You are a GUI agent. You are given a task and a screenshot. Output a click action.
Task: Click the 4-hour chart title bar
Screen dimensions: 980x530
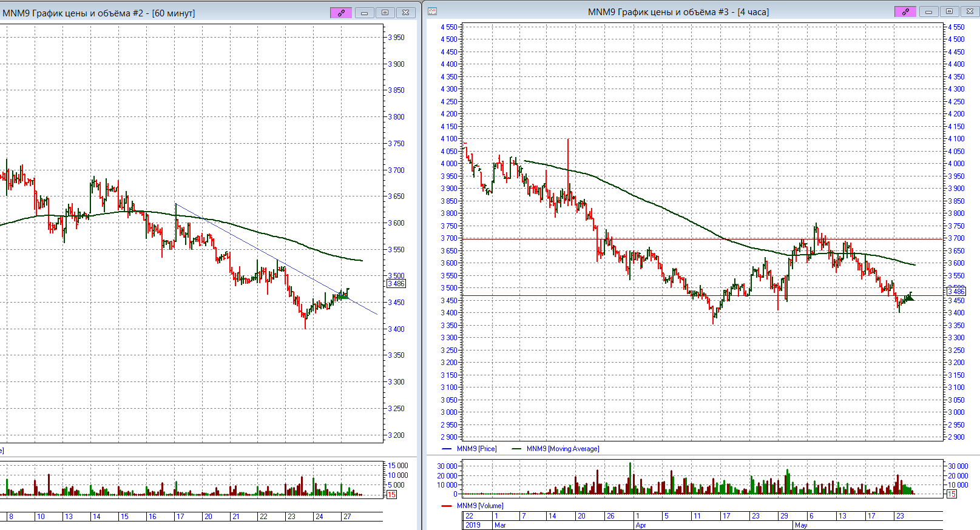point(677,12)
